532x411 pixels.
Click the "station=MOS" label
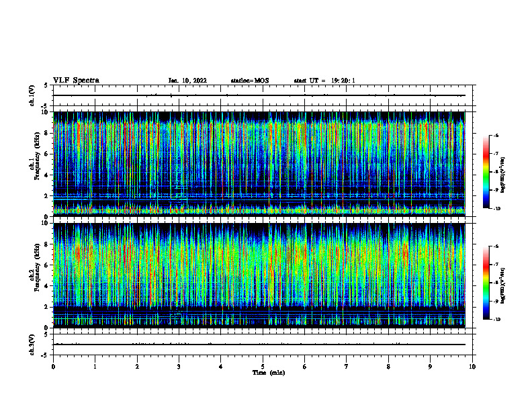(250, 81)
